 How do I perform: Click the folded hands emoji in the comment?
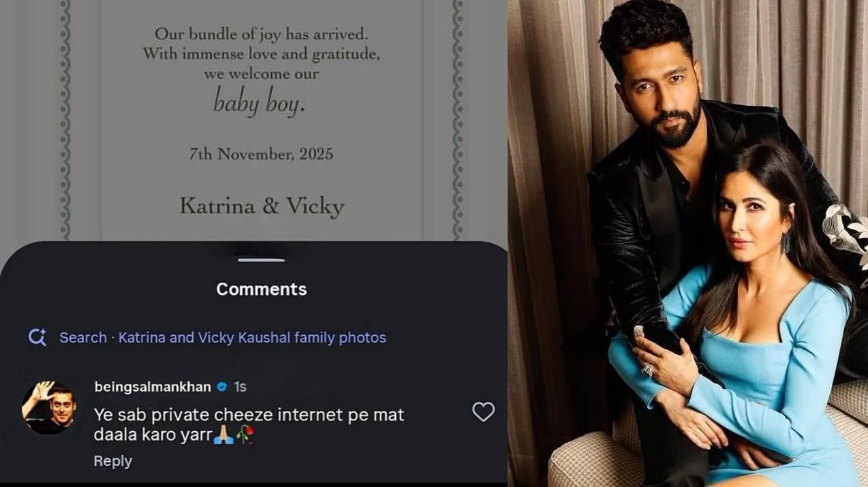pyautogui.click(x=224, y=433)
